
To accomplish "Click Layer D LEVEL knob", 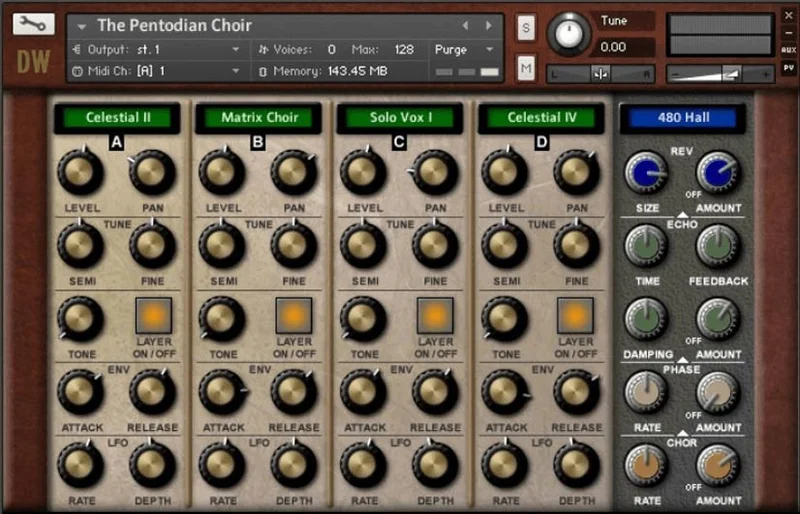I will click(x=504, y=172).
